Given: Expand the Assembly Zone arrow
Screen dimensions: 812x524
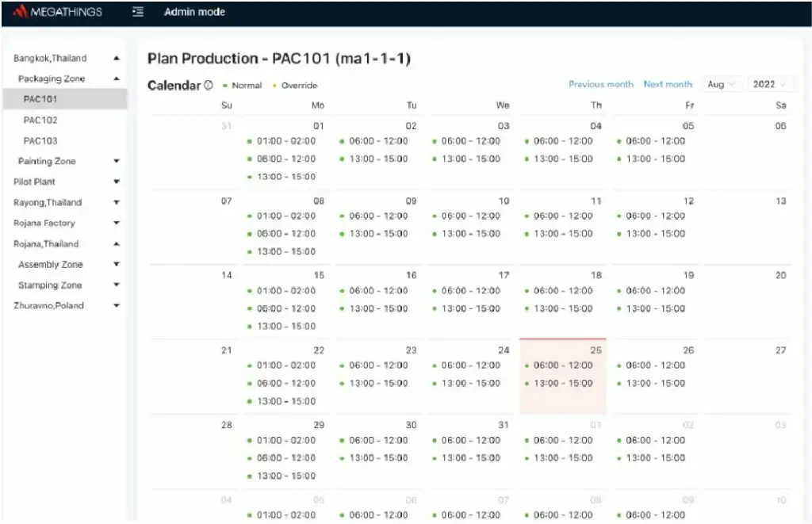Looking at the screenshot, I should pos(117,264).
